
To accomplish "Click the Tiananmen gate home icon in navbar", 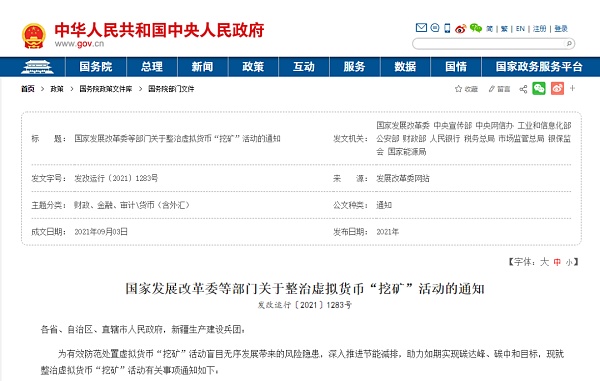I will tap(37, 67).
